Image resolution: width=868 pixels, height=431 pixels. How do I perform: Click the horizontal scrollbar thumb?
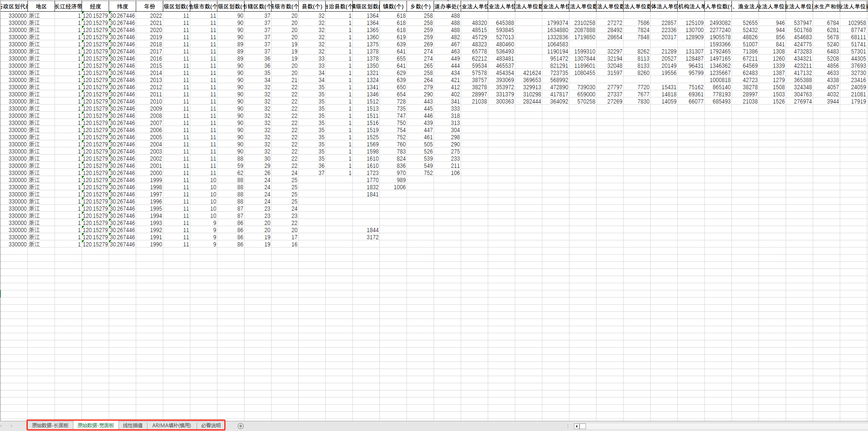click(x=583, y=426)
